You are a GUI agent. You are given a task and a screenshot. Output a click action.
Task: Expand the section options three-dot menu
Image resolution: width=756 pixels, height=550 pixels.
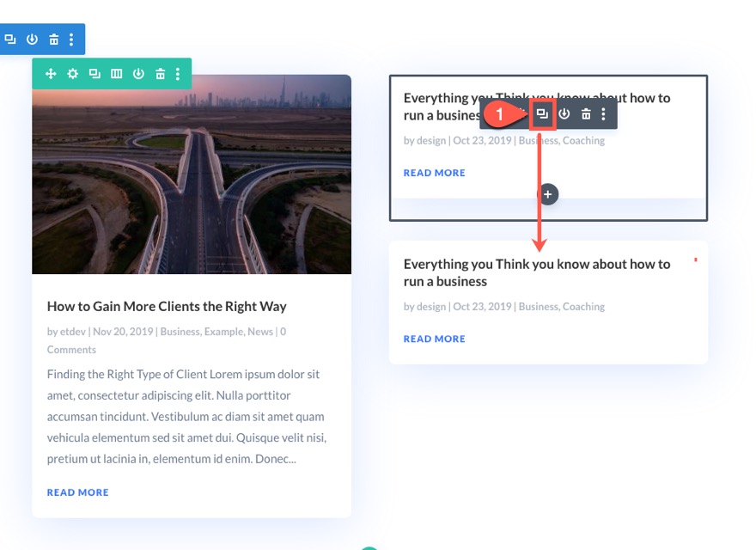click(x=71, y=39)
